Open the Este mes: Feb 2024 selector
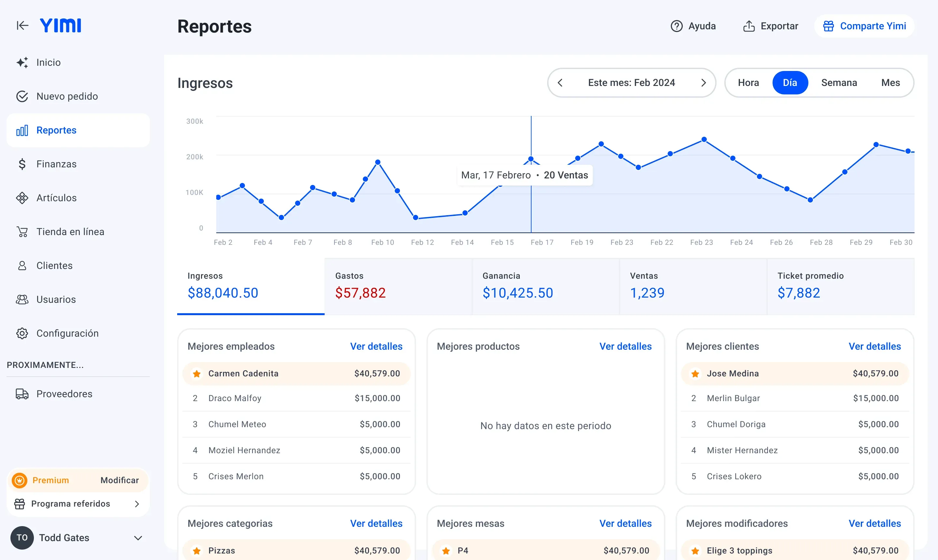 (632, 83)
